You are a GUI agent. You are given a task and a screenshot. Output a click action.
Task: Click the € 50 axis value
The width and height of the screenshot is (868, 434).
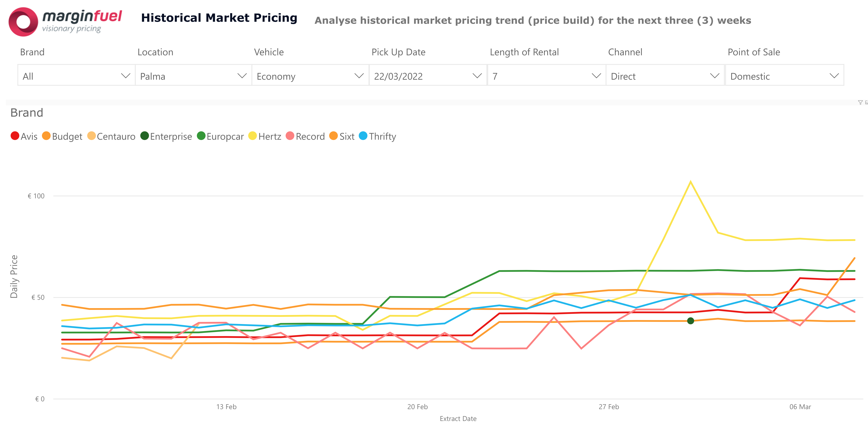pos(38,298)
